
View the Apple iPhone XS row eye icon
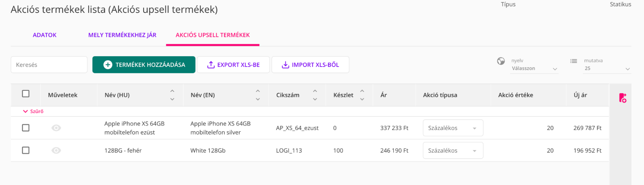tap(56, 128)
